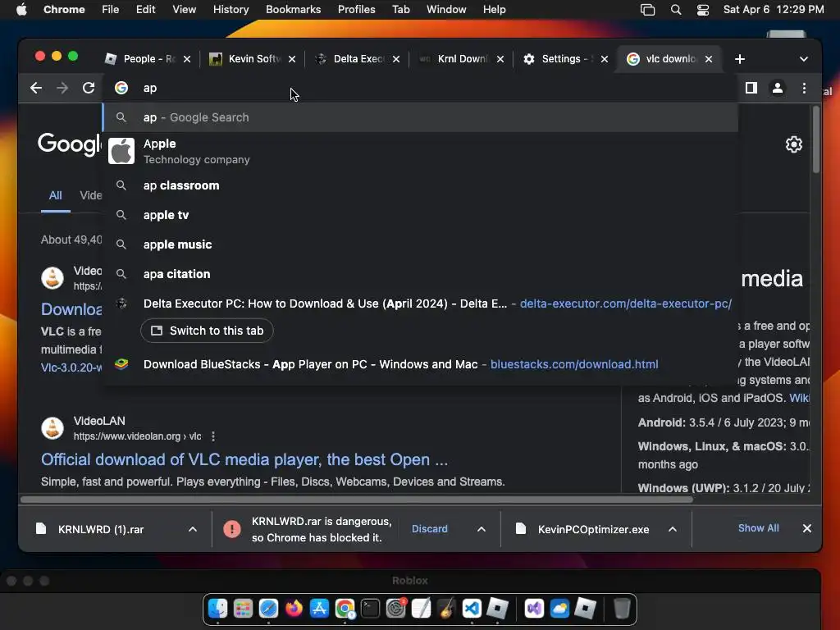
Task: Open TextEdit from the Dock
Action: pos(421,609)
